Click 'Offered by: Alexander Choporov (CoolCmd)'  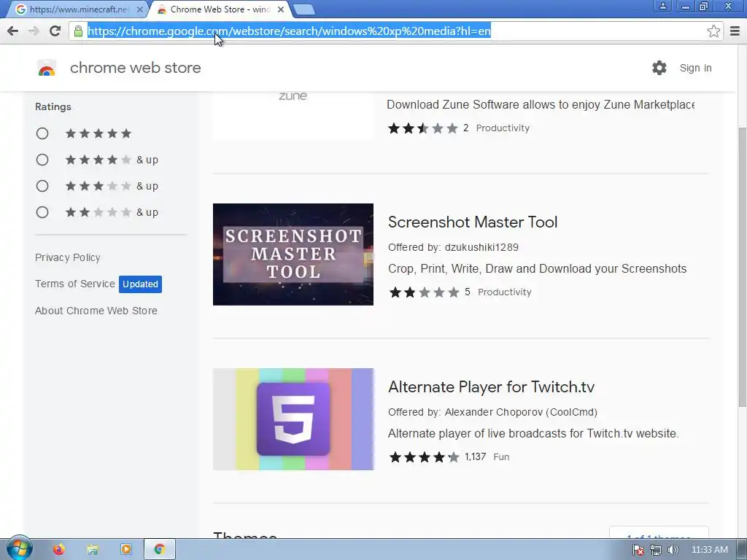coord(492,412)
